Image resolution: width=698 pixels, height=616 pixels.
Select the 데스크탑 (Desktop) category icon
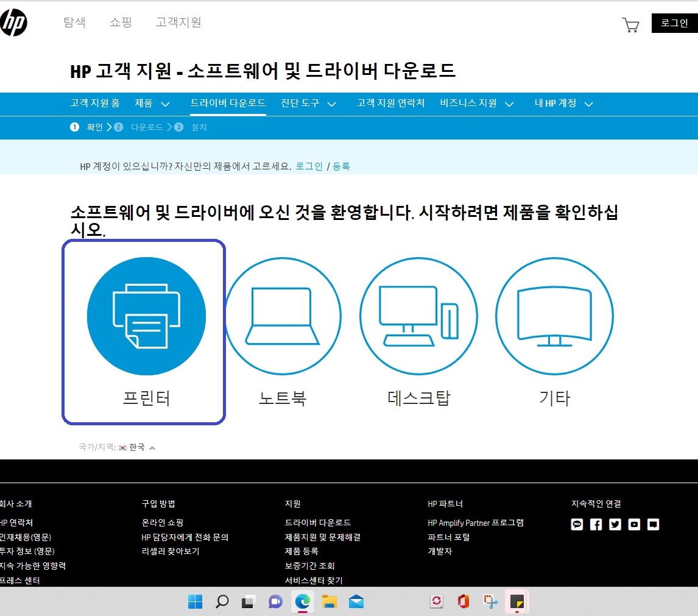tap(418, 316)
